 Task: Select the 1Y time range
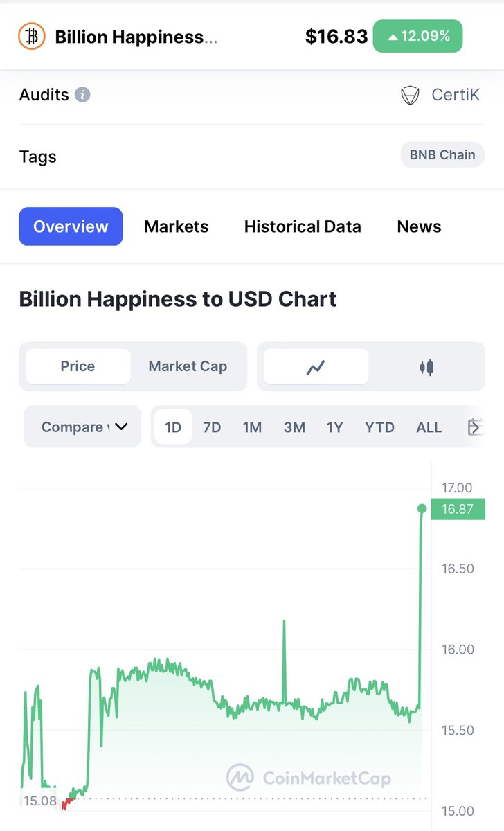(x=335, y=427)
